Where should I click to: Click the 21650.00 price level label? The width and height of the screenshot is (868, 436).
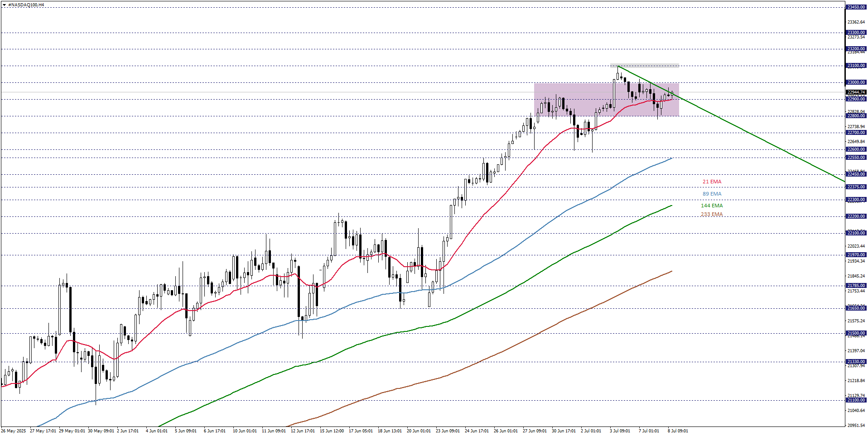pos(856,308)
